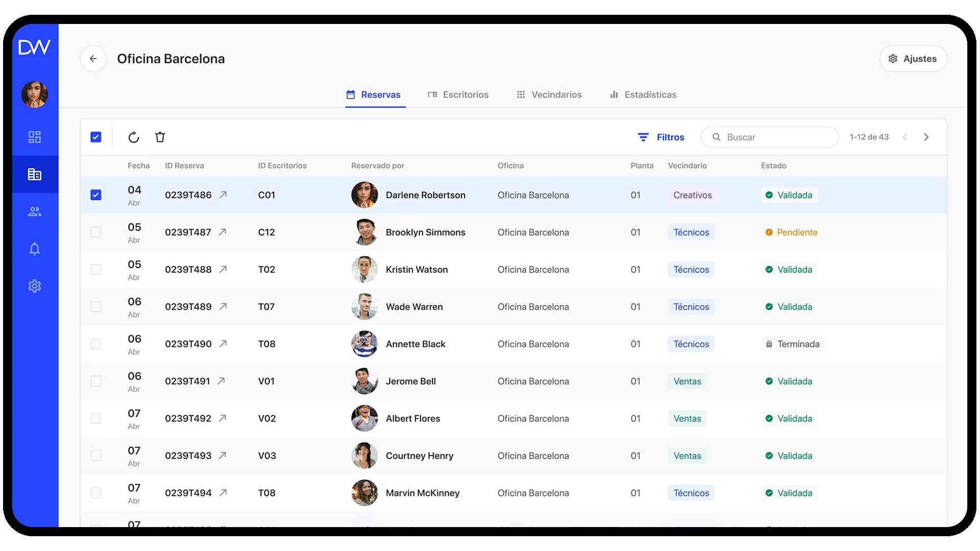
Task: Go back using the arrow next to Oficina Barcelona
Action: [93, 58]
